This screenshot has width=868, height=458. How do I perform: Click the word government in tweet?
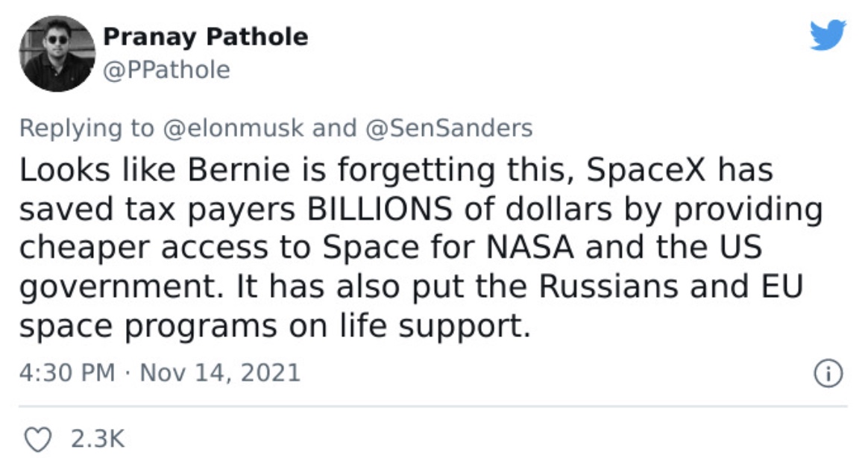(x=117, y=288)
